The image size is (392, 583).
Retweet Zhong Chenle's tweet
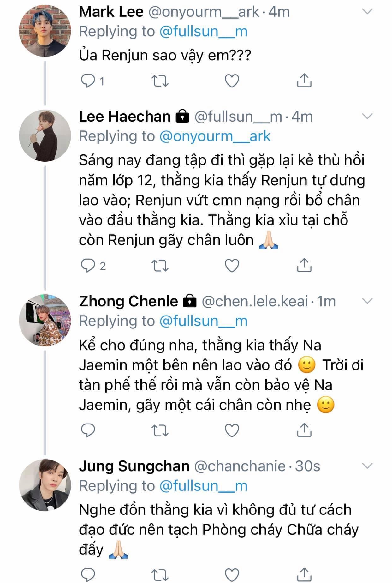coord(160,430)
